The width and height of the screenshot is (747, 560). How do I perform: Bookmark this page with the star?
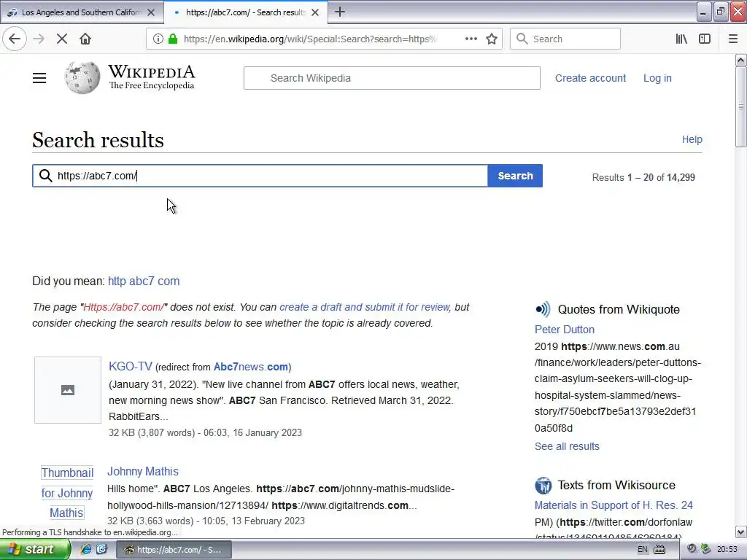[x=492, y=39]
